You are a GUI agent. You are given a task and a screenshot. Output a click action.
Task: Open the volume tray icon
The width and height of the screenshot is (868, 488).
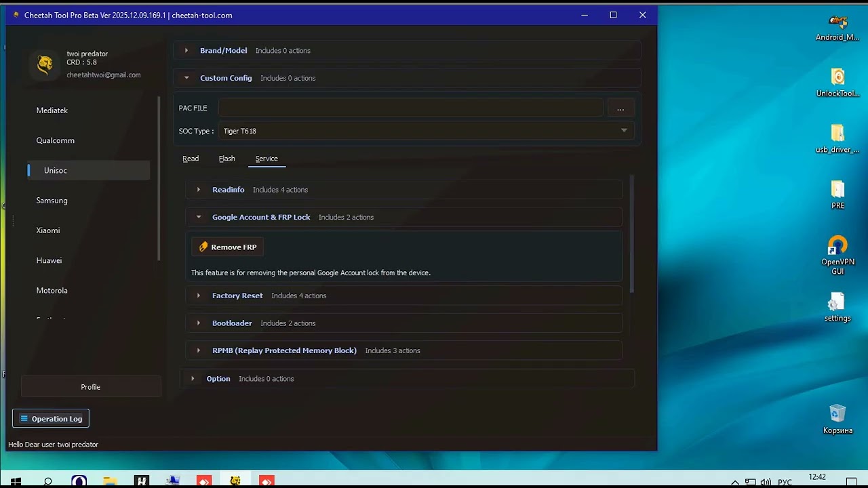click(766, 483)
